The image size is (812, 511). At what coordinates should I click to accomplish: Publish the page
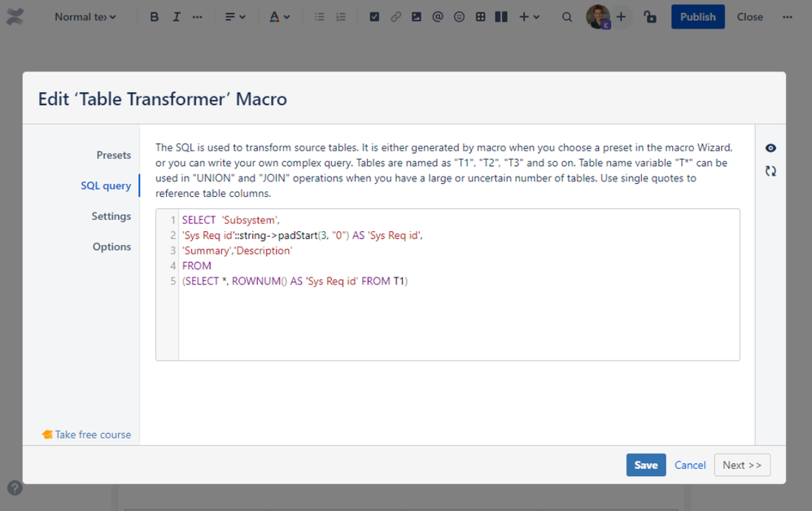click(697, 17)
